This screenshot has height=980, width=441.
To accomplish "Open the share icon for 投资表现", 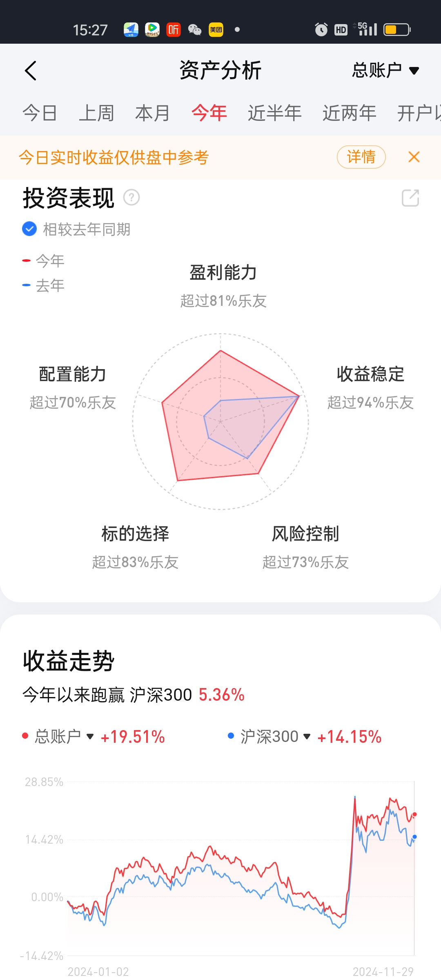I will (410, 198).
